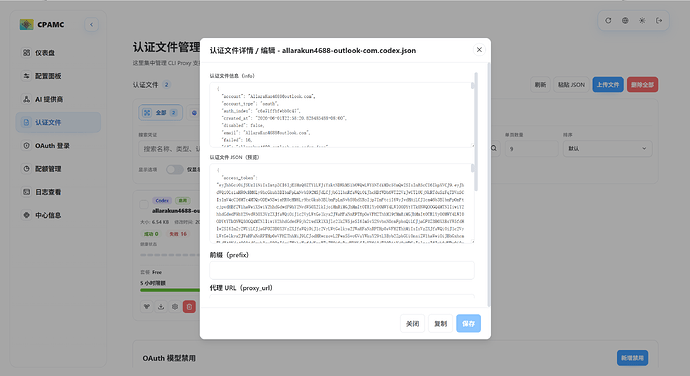Click the Codex badge on file card
The height and width of the screenshot is (376, 690).
(162, 200)
